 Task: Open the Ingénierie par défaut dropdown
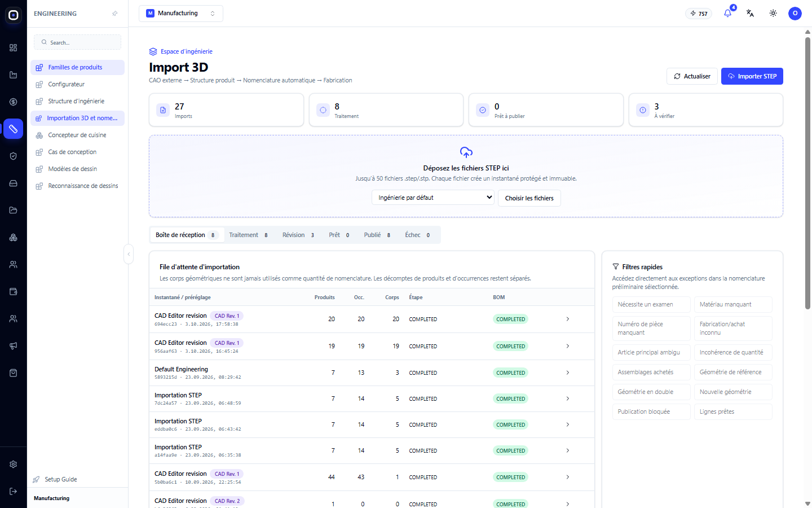433,198
